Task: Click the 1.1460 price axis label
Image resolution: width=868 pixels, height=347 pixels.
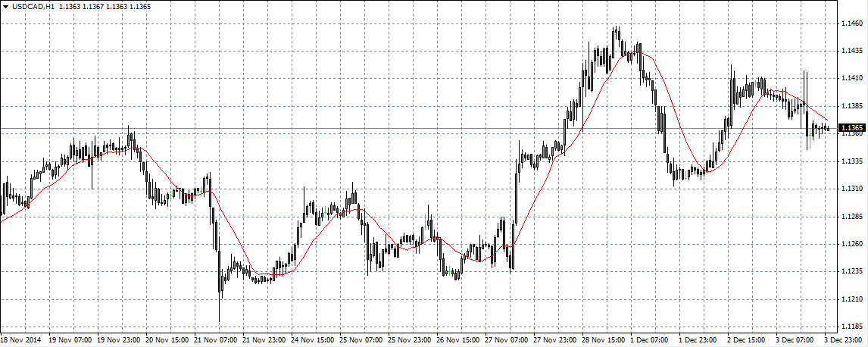Action: [x=852, y=23]
